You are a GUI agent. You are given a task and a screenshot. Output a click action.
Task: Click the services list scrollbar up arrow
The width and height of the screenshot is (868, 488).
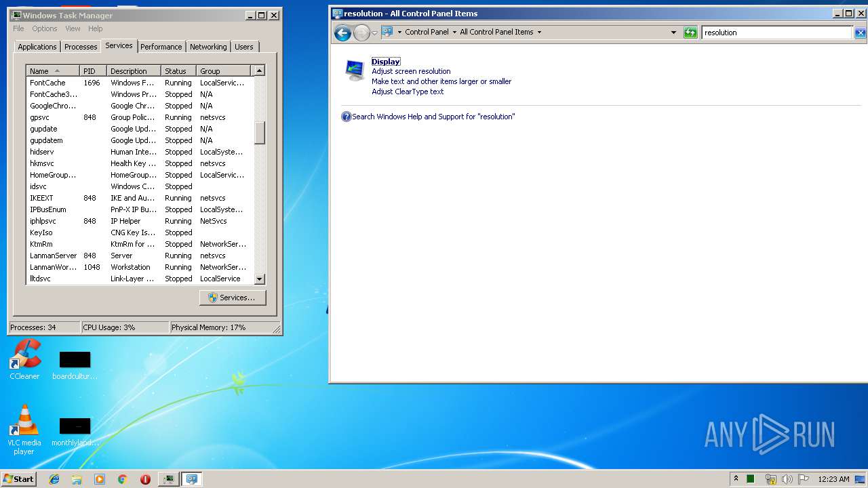click(x=259, y=71)
